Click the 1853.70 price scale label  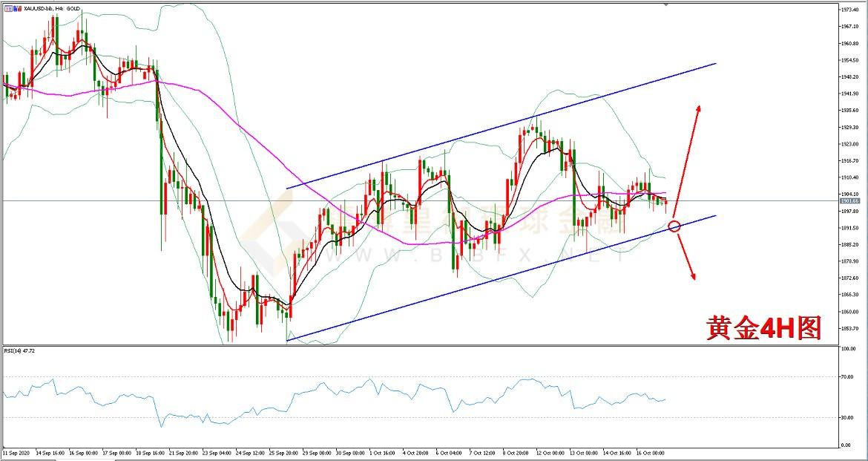(850, 328)
